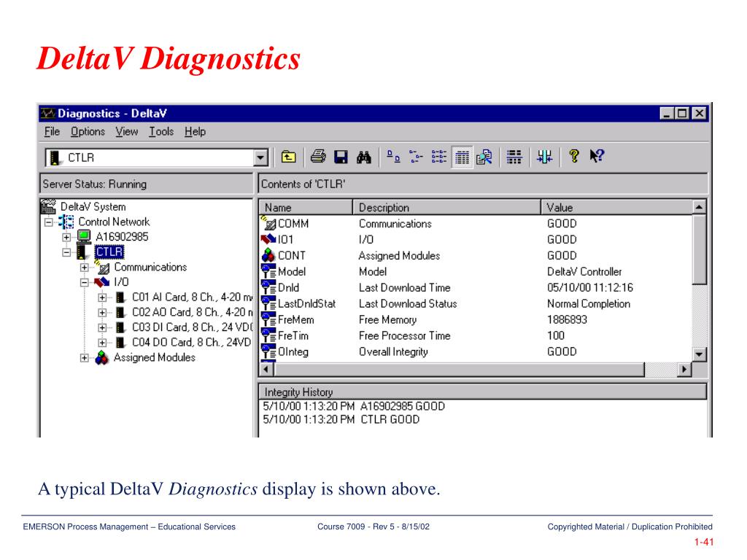The image size is (747, 560).
Task: Sort by the Description column header
Action: click(447, 208)
